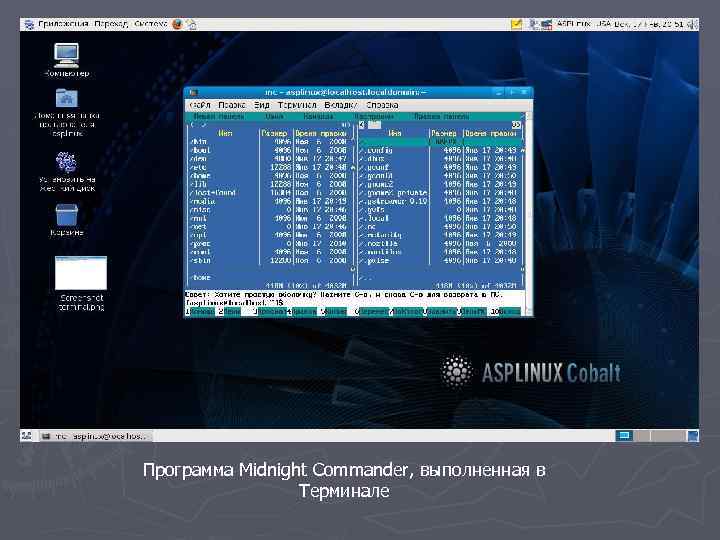Open Midnight Commander's Правая панель menu
The width and height of the screenshot is (720, 540).
click(x=441, y=117)
